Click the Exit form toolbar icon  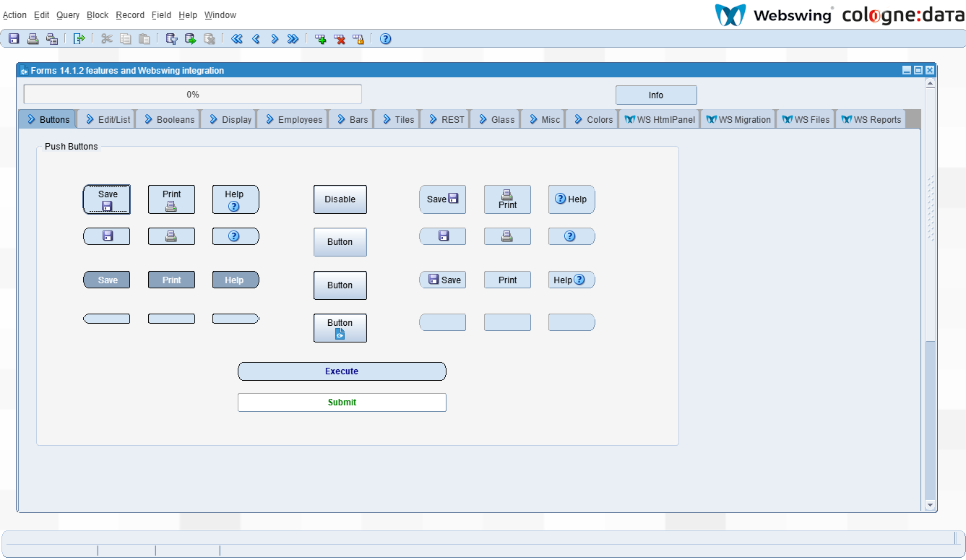tap(79, 39)
